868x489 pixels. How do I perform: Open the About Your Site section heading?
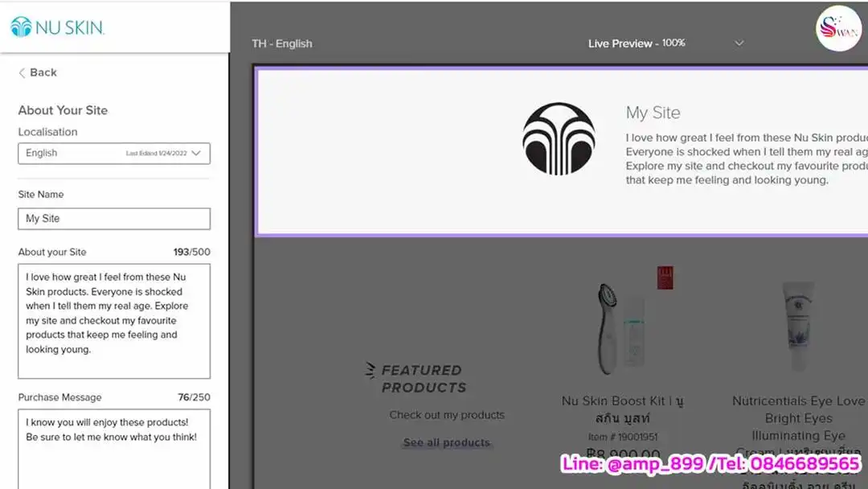pyautogui.click(x=63, y=110)
